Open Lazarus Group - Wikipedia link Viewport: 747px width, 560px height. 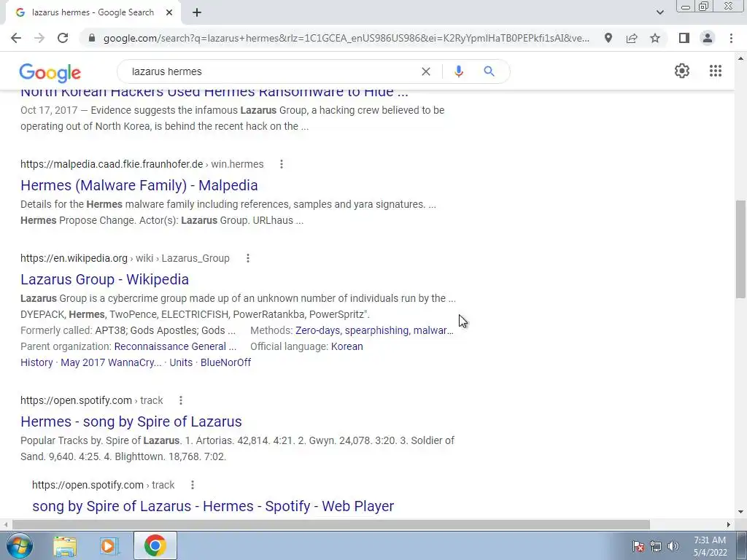tap(105, 279)
